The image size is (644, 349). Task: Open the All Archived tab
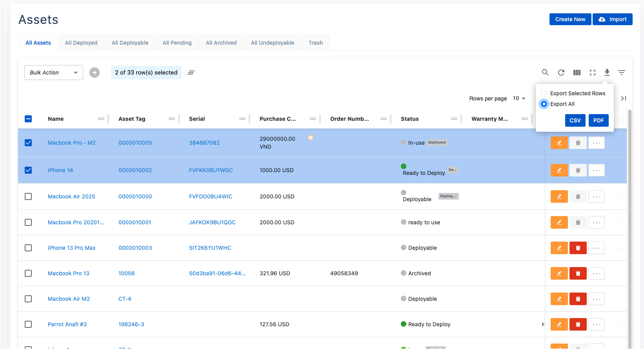[221, 43]
